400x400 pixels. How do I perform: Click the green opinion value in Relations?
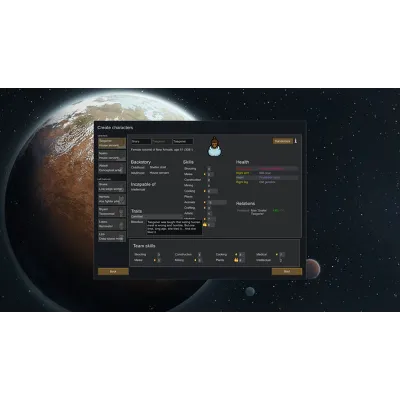(x=276, y=211)
